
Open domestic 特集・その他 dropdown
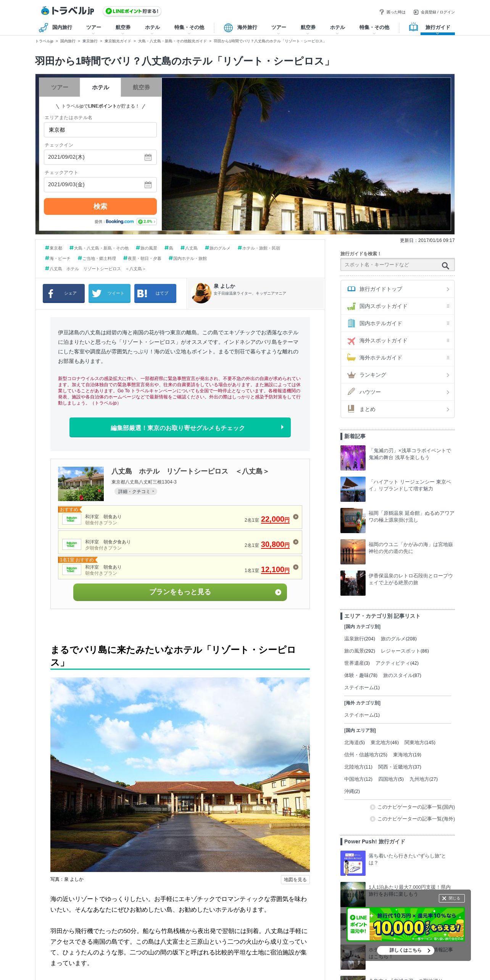[189, 27]
